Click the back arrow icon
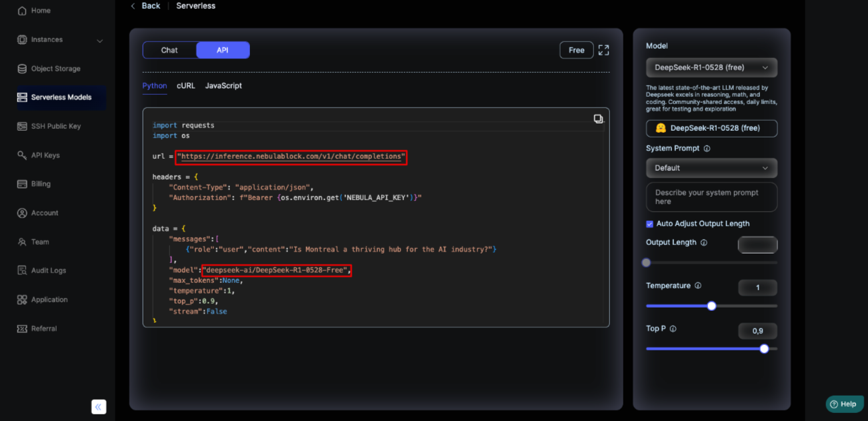The width and height of the screenshot is (868, 421). click(133, 6)
